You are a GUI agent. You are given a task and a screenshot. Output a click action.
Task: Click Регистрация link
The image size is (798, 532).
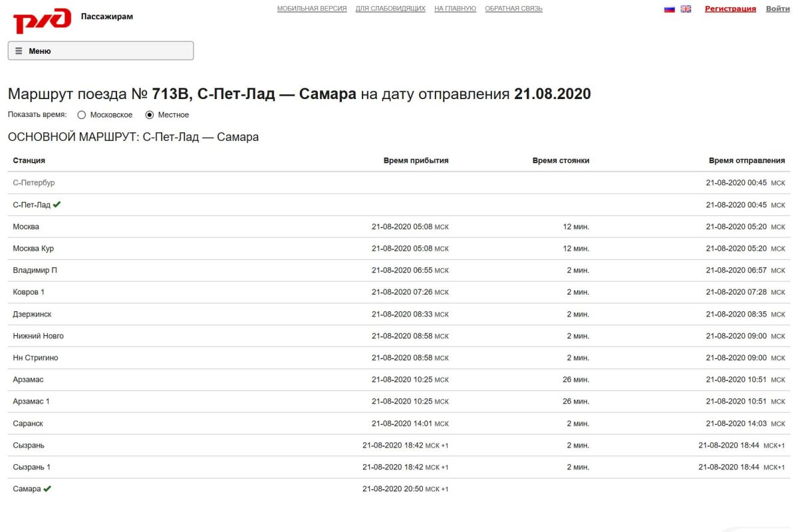(730, 9)
